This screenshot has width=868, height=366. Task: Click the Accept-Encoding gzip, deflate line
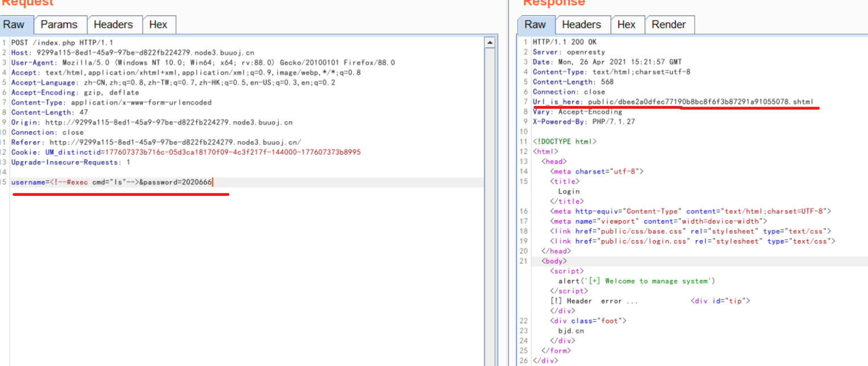(x=75, y=92)
